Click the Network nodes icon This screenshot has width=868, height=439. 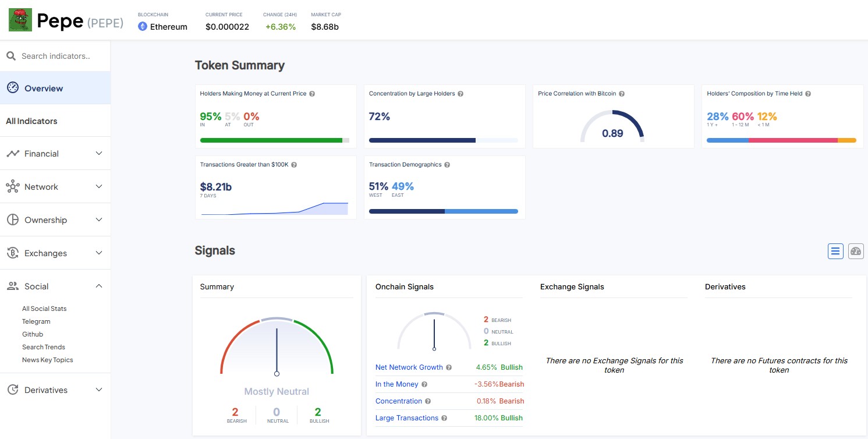pyautogui.click(x=13, y=187)
